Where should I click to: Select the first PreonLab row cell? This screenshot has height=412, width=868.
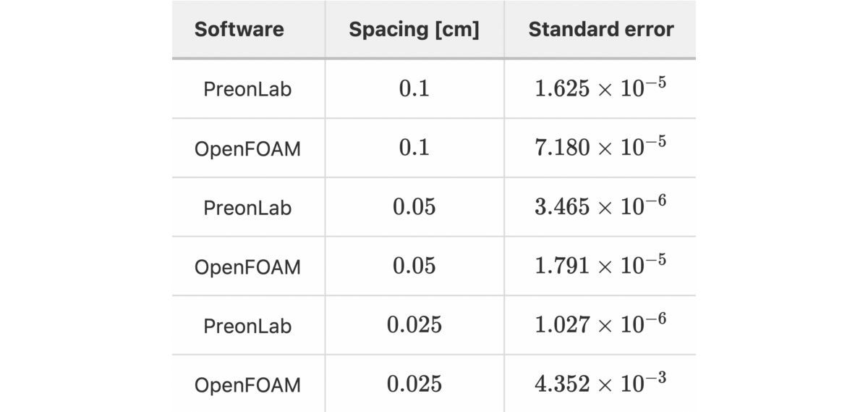247,89
